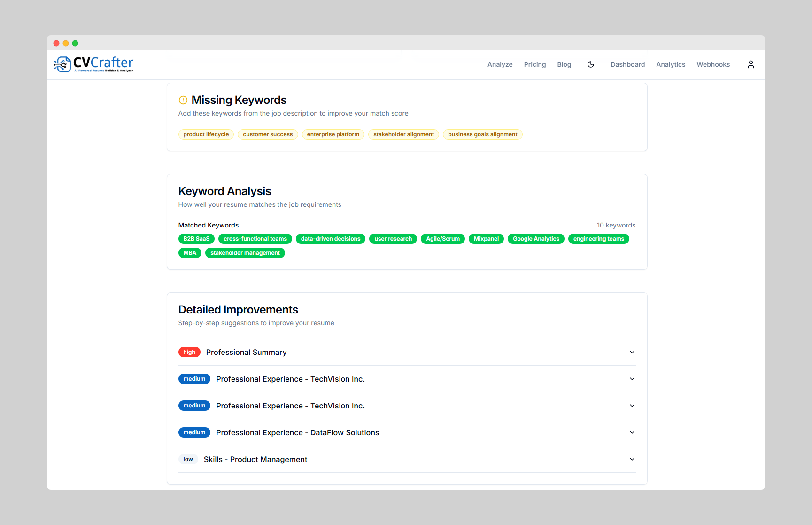The height and width of the screenshot is (525, 812).
Task: Open the Webhooks page
Action: coord(713,64)
